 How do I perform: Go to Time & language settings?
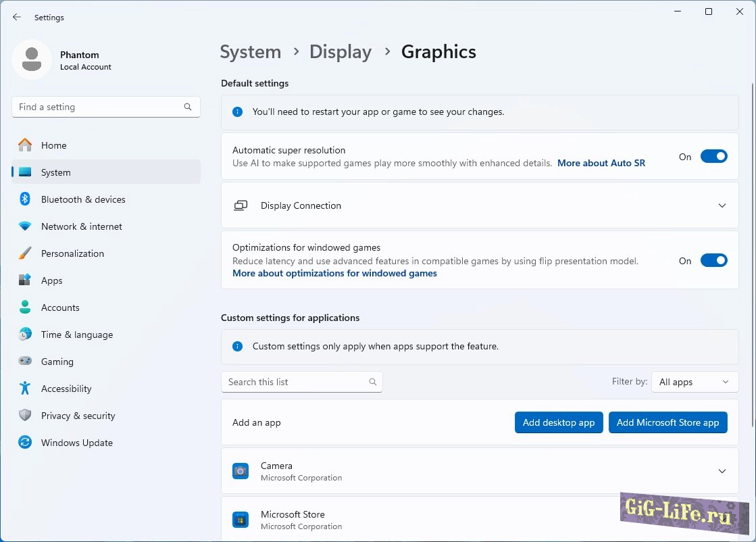(76, 335)
